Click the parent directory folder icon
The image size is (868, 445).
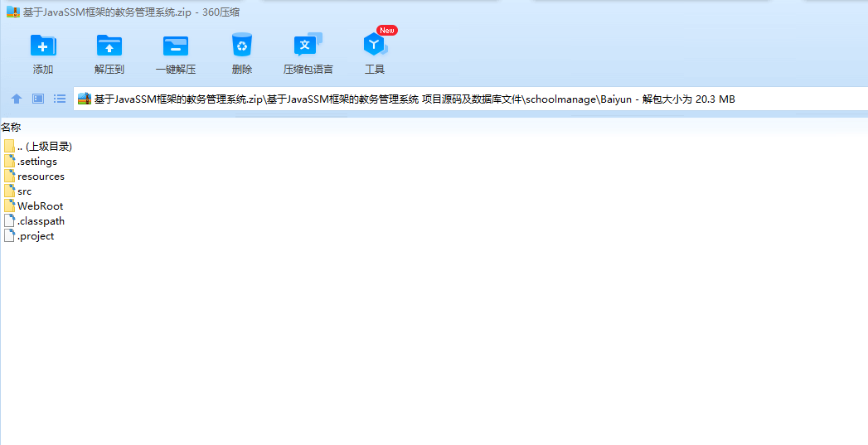tap(9, 147)
